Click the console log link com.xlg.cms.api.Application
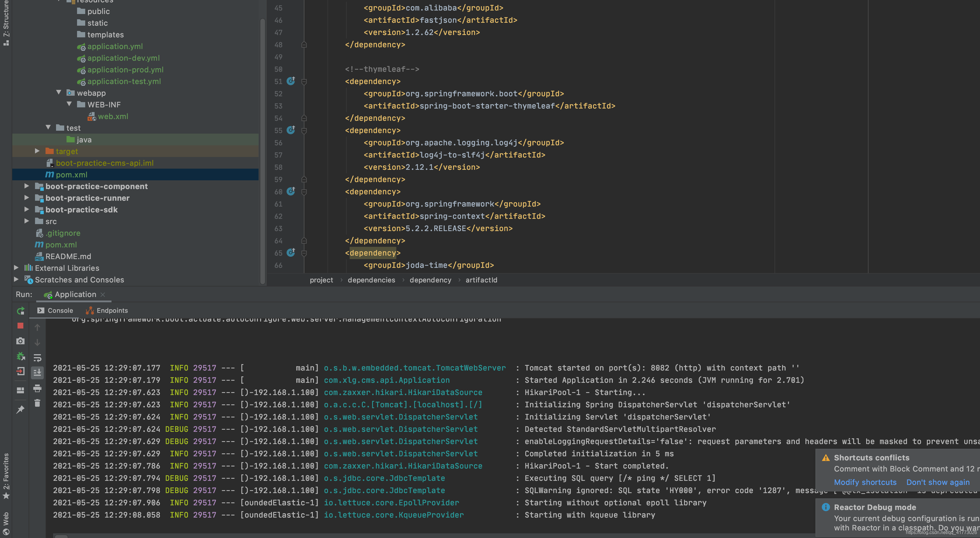 point(386,380)
